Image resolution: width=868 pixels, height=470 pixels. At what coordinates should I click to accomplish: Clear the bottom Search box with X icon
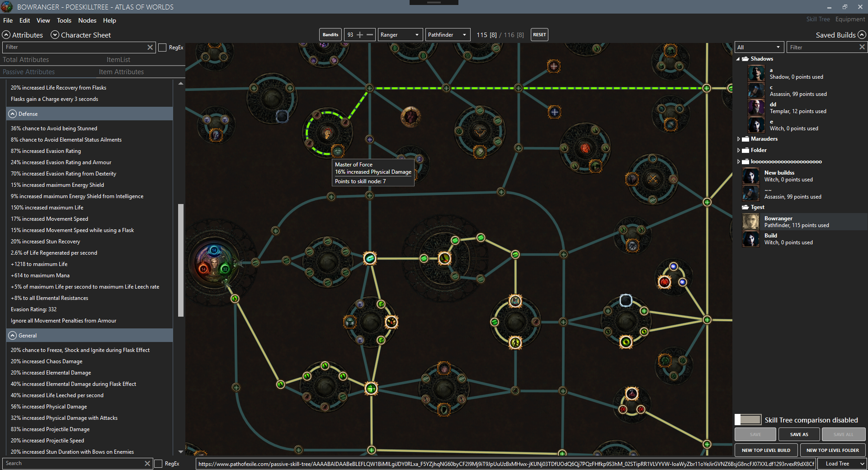click(147, 463)
